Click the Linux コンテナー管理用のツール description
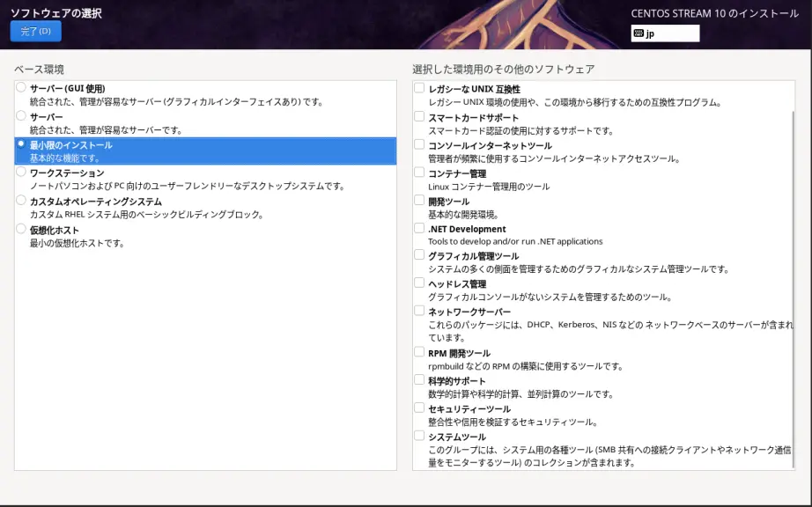 (489, 187)
